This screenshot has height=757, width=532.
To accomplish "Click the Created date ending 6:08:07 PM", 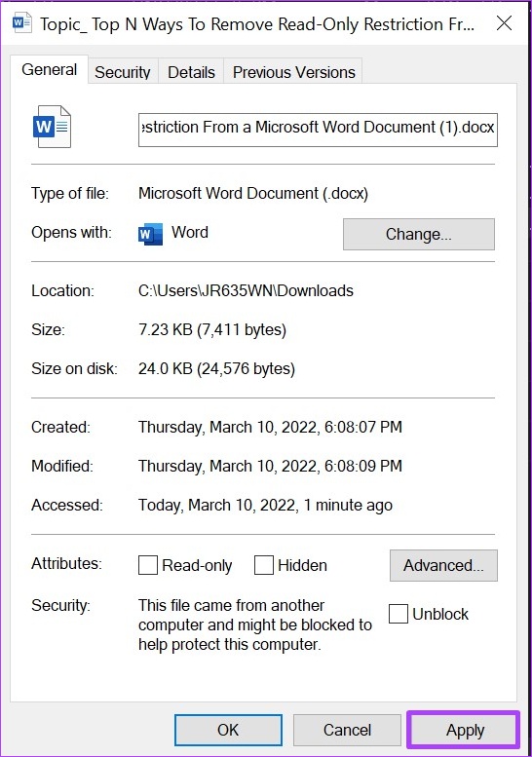I will pyautogui.click(x=270, y=428).
